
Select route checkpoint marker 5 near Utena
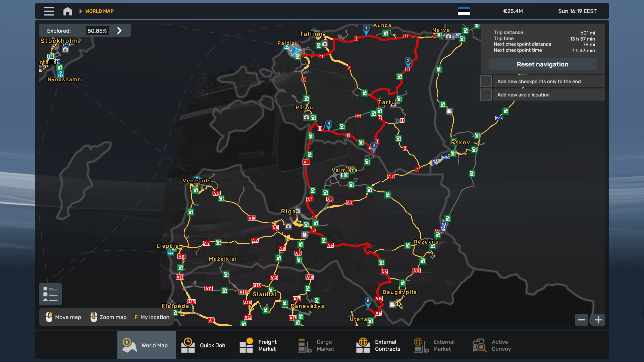tap(368, 302)
